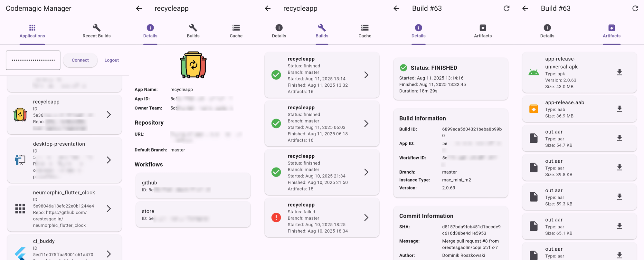Click the Connect button

80,60
